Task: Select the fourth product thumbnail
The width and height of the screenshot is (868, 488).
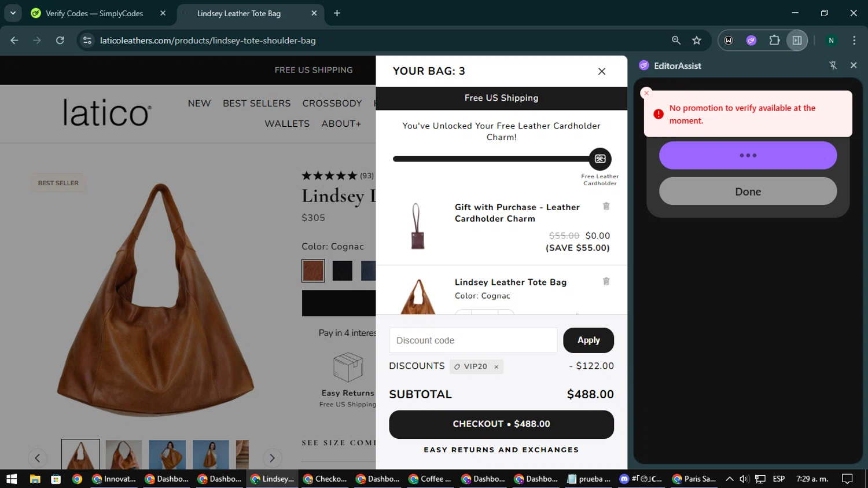Action: point(211,455)
